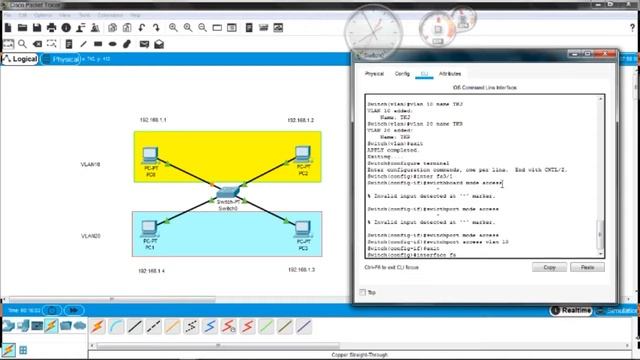Click the VLAN20 label on the canvas
Viewport: 640px width, 360px height.
click(x=90, y=236)
